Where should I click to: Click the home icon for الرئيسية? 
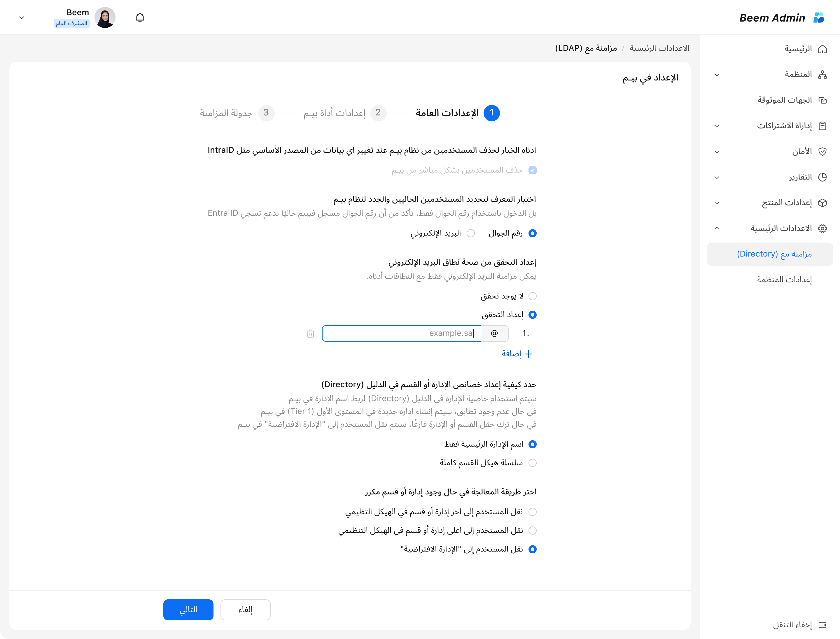click(822, 49)
